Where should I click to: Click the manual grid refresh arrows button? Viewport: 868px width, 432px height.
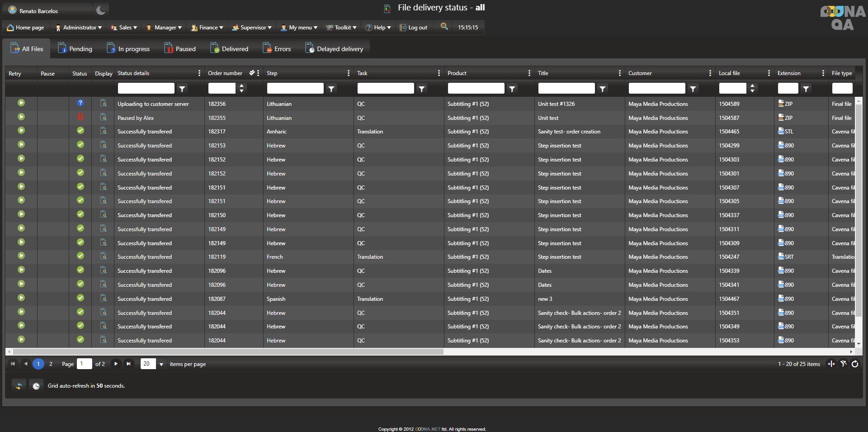19,386
